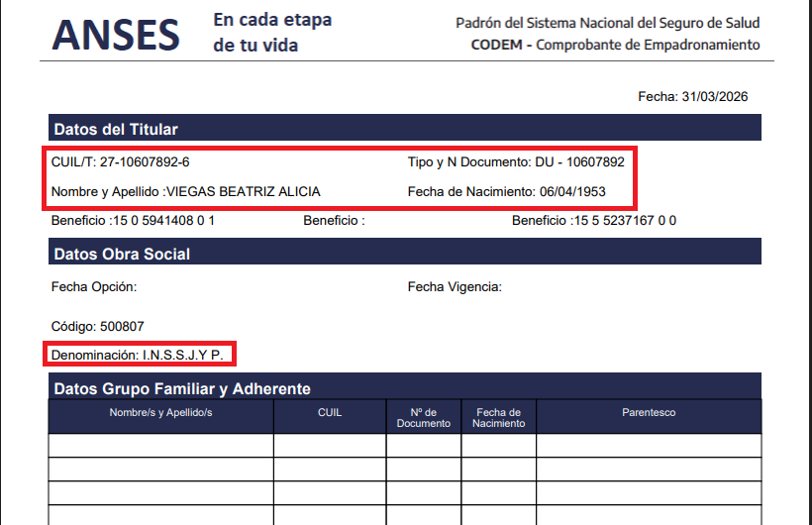The height and width of the screenshot is (525, 812).
Task: Click the slogan 'En cada etapa de tu vida'
Action: pyautogui.click(x=272, y=33)
